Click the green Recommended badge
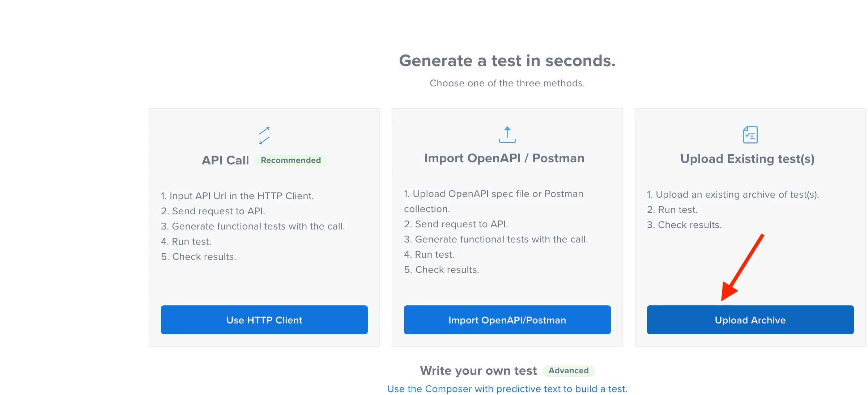This screenshot has width=868, height=395. click(291, 160)
